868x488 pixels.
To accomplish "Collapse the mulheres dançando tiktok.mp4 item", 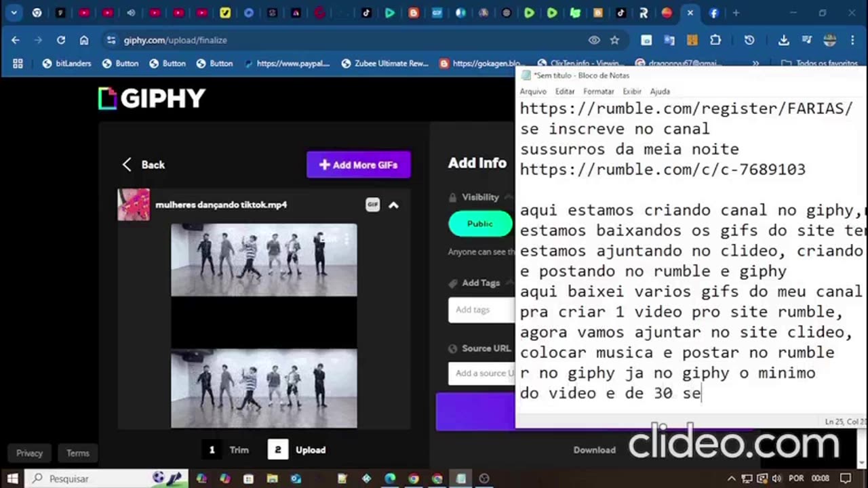I will point(393,205).
